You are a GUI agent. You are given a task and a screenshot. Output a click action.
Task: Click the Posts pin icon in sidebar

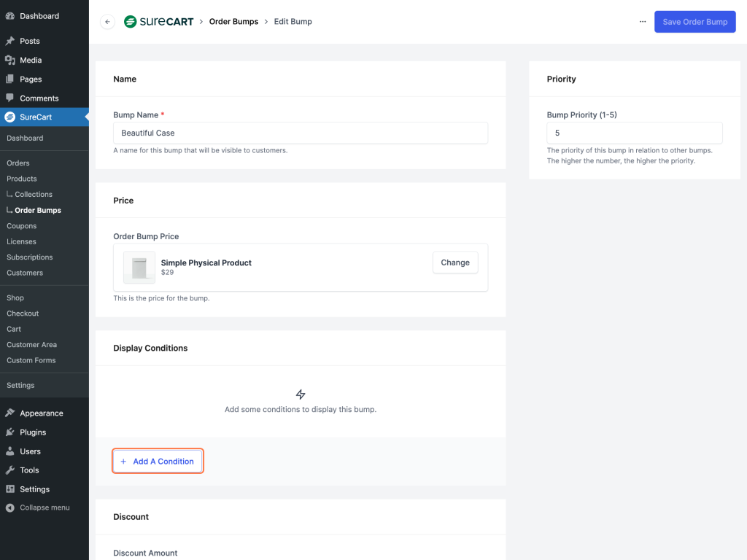click(x=10, y=42)
